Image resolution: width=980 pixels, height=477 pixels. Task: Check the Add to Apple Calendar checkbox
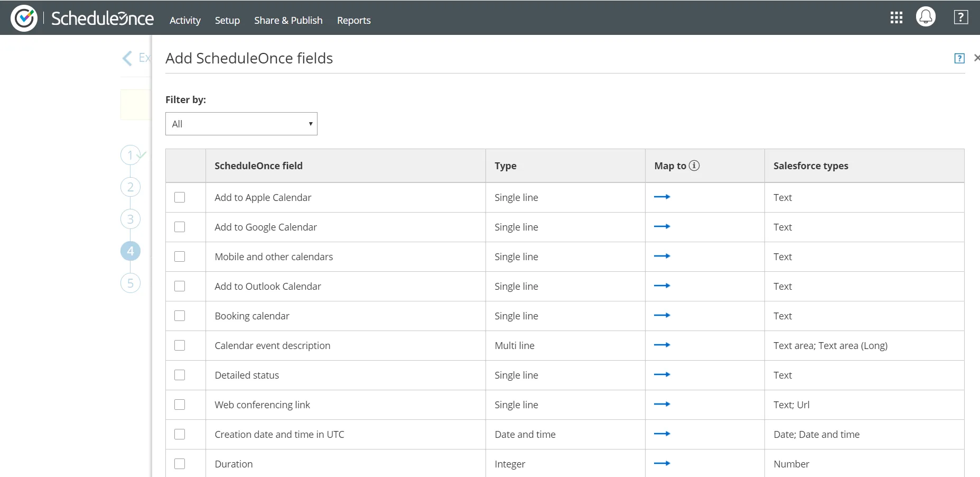pyautogui.click(x=180, y=197)
